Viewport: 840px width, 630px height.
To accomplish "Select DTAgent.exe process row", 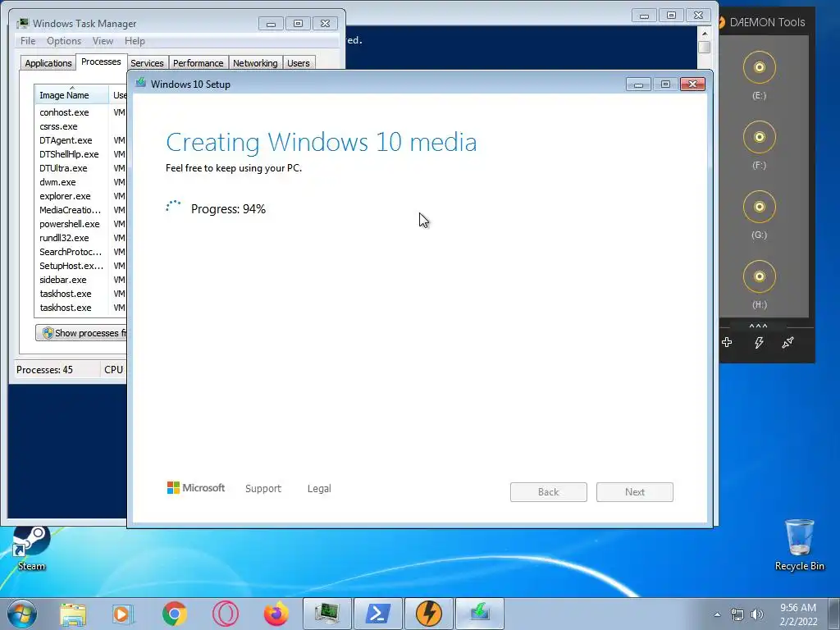I will [x=80, y=140].
